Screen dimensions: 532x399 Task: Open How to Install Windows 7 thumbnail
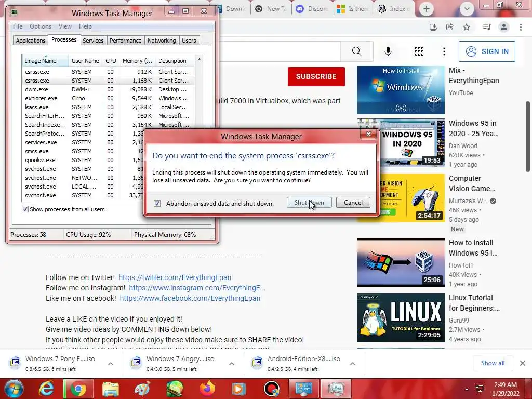pos(401,90)
